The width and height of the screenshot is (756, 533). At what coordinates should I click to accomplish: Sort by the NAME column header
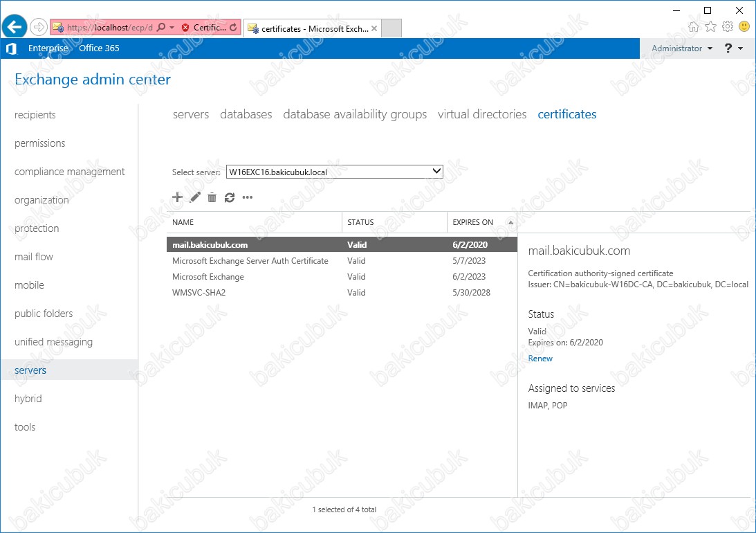(x=254, y=222)
